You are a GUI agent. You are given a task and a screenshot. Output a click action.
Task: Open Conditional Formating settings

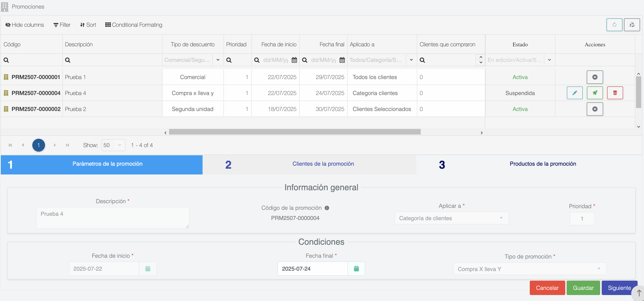coord(134,25)
